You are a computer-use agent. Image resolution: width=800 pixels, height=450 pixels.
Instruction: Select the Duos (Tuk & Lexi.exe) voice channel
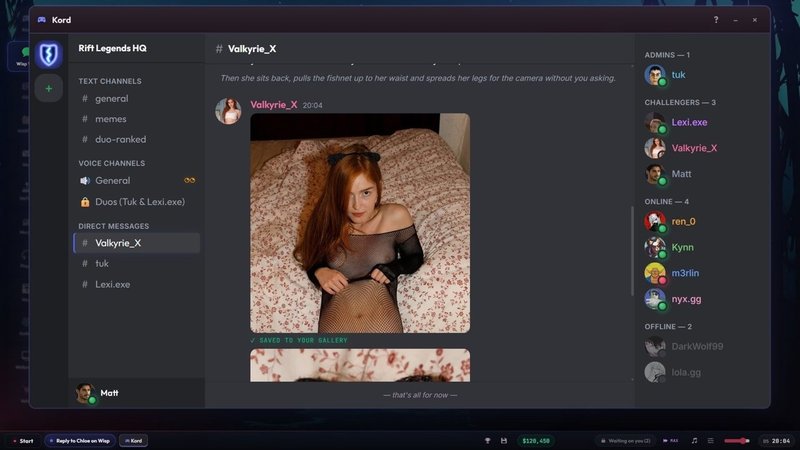[x=137, y=202]
